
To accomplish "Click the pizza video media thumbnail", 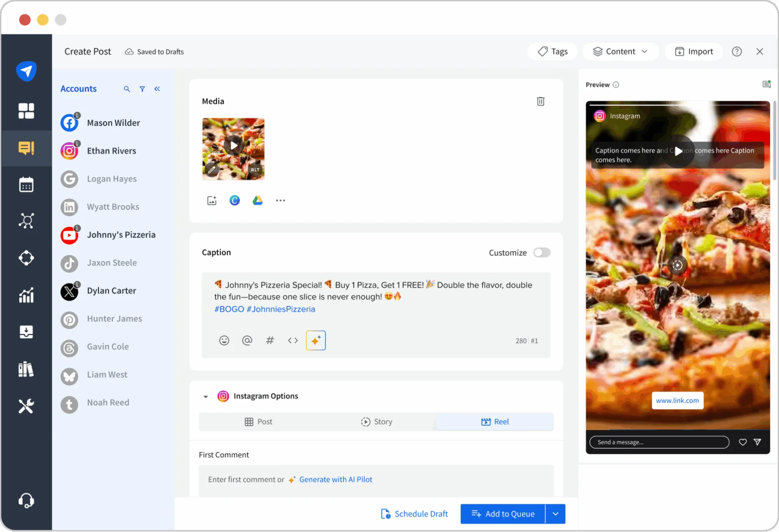I will [233, 149].
